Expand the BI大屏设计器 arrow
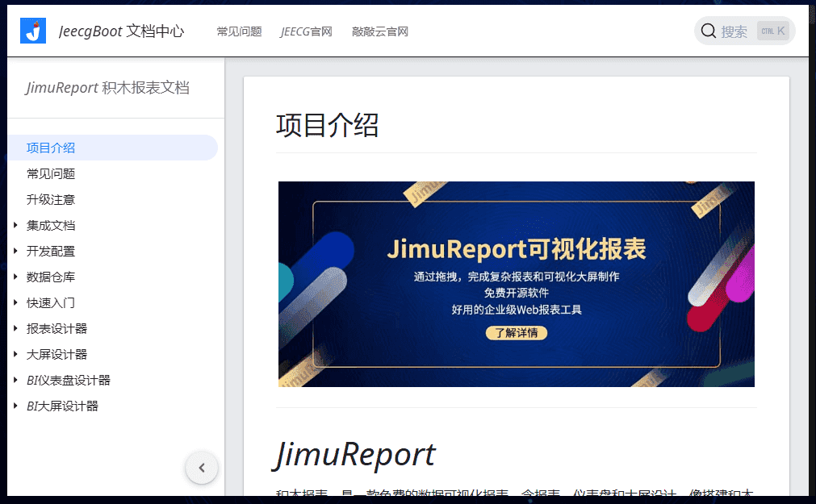Screen dimensions: 816x504 pos(15,406)
